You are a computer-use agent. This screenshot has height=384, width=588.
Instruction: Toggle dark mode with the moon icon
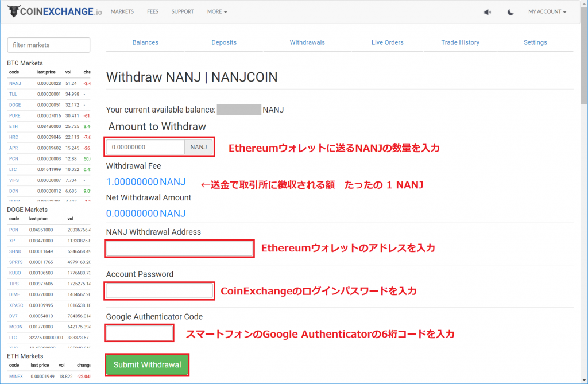510,12
